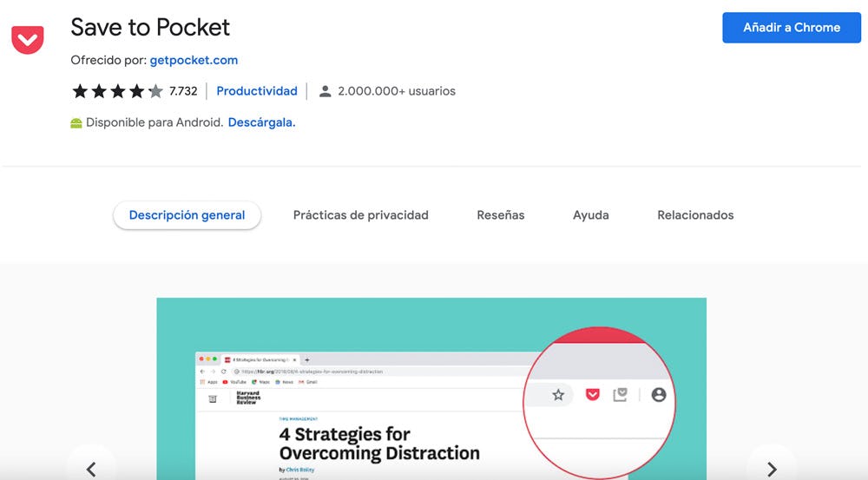Click the green Android icon
Viewport: 868px width, 480px height.
tap(76, 123)
